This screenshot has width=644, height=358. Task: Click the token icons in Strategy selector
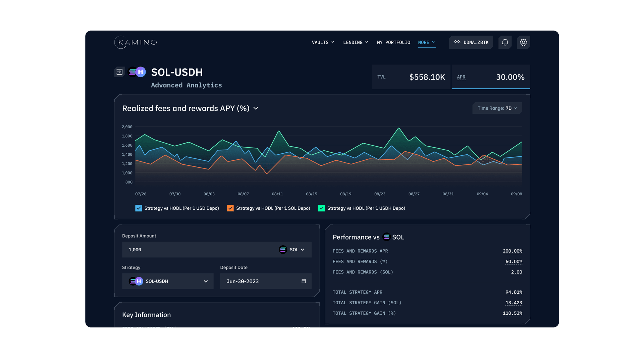coord(136,281)
